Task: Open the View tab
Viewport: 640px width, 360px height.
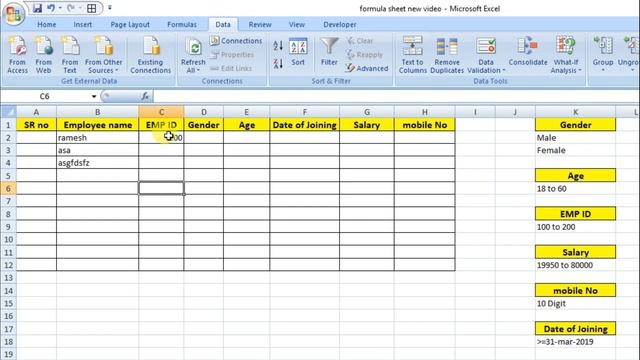Action: pyautogui.click(x=297, y=24)
